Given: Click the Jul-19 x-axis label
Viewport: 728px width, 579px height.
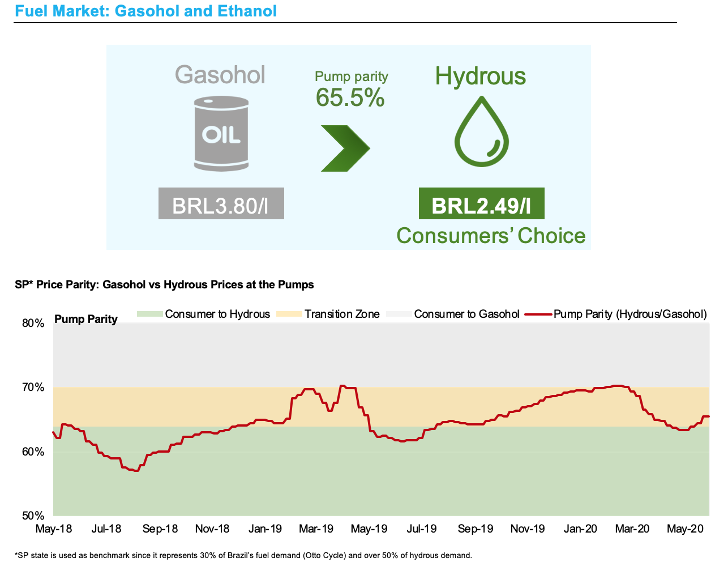Looking at the screenshot, I should click(422, 529).
